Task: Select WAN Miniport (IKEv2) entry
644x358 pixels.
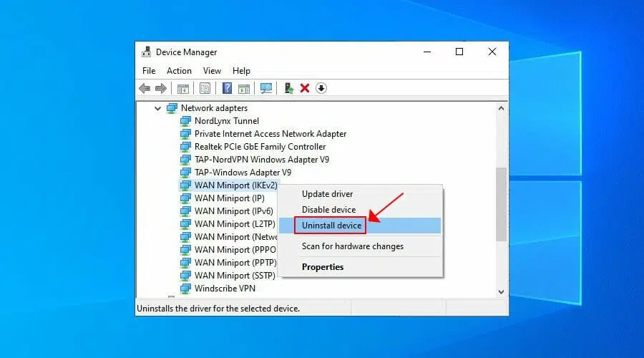Action: click(235, 185)
